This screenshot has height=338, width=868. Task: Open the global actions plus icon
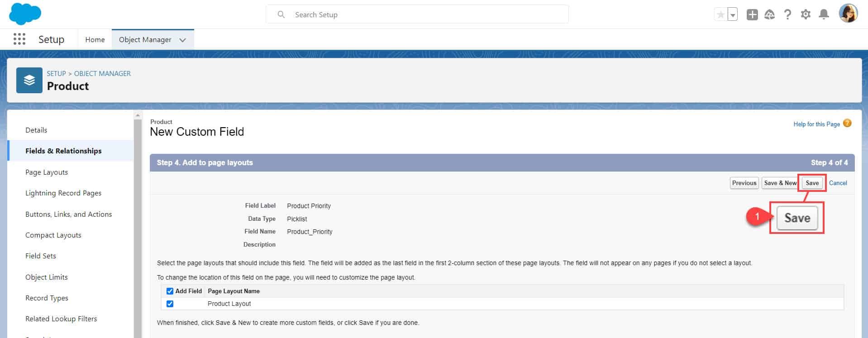click(752, 14)
